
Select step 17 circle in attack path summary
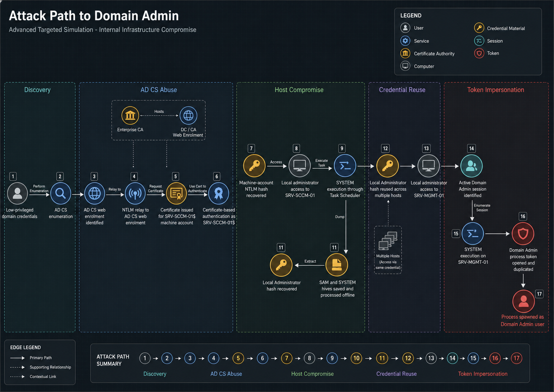tap(516, 358)
